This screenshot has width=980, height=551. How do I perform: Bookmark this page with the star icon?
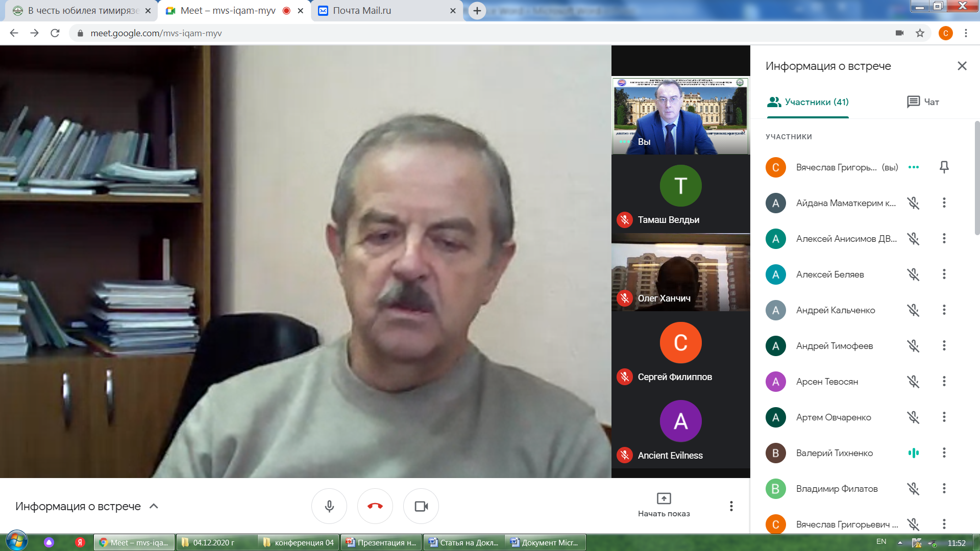(x=920, y=33)
